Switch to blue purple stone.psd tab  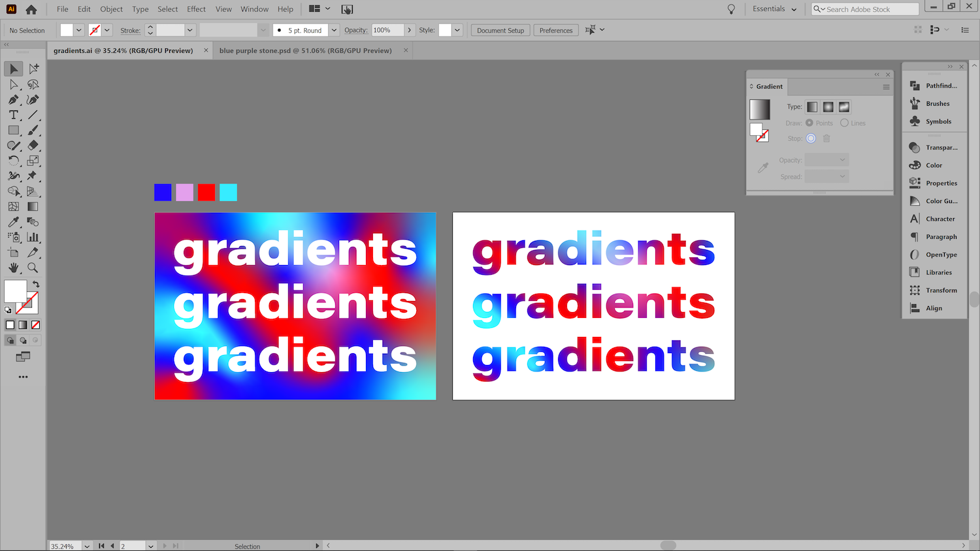click(306, 50)
